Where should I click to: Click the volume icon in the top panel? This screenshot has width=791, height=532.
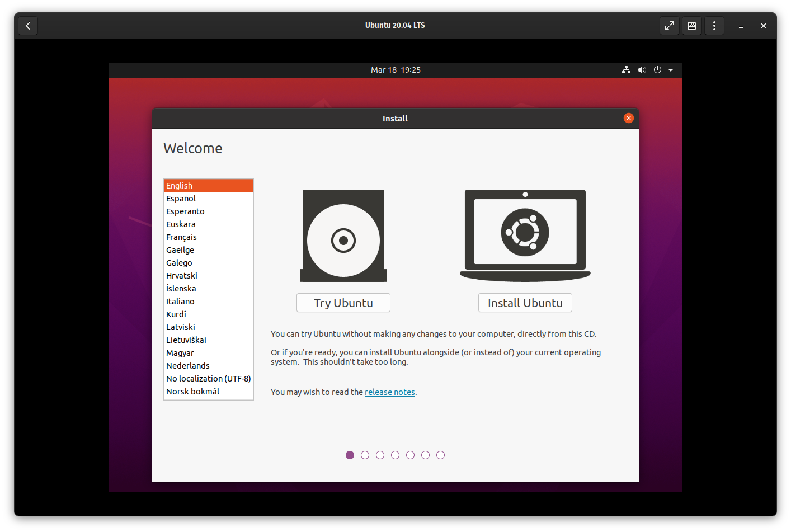pyautogui.click(x=642, y=70)
